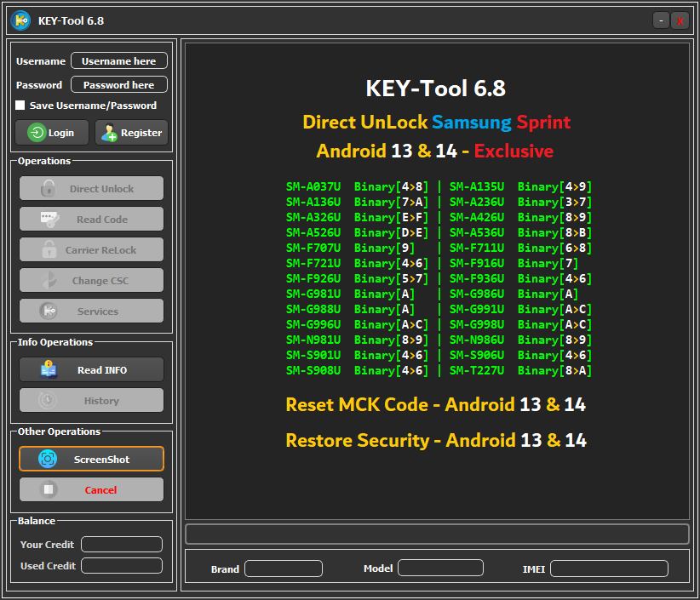This screenshot has width=700, height=600.
Task: Click the 'SM-G991U' model entry
Action: point(477,309)
